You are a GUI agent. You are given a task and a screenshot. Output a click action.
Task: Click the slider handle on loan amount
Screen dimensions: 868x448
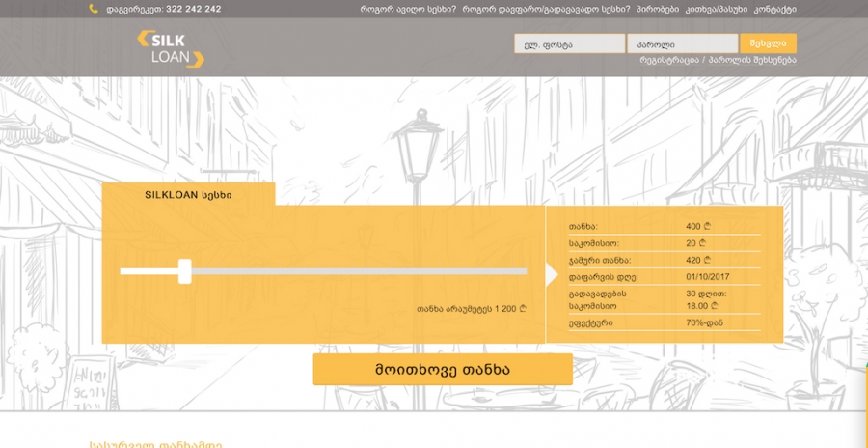click(185, 271)
